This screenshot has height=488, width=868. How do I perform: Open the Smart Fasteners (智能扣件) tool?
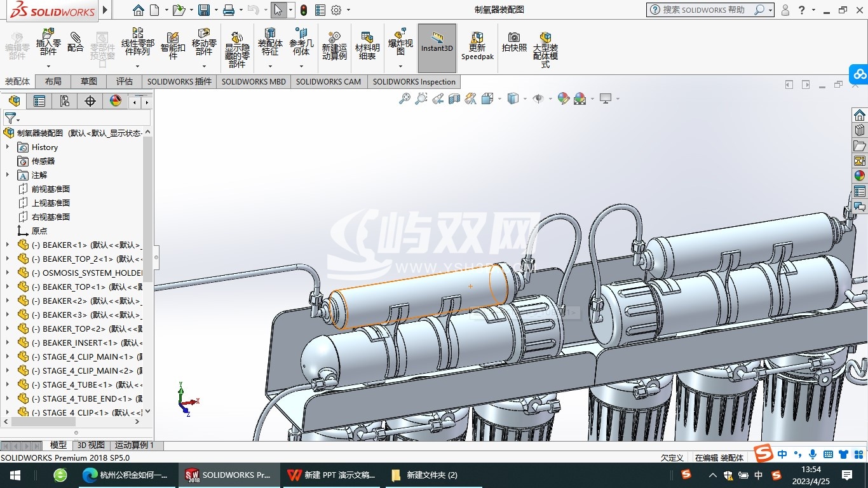[x=173, y=44]
